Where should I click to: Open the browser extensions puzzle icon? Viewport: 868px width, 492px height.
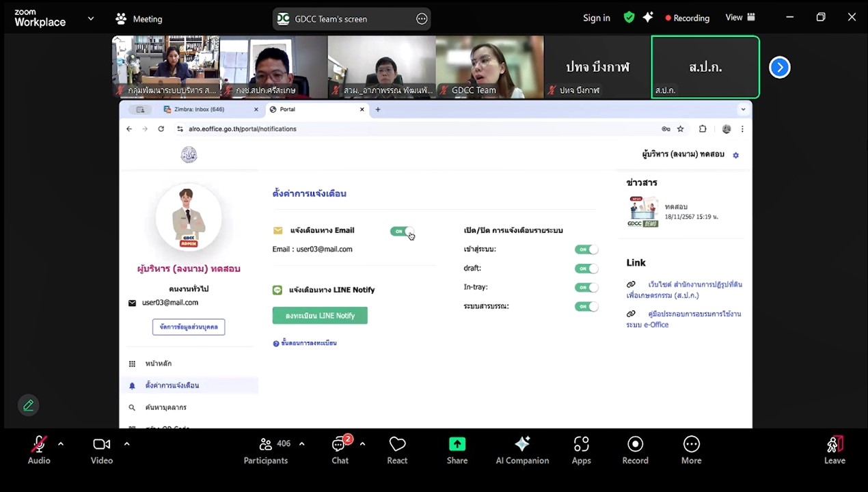pyautogui.click(x=703, y=128)
